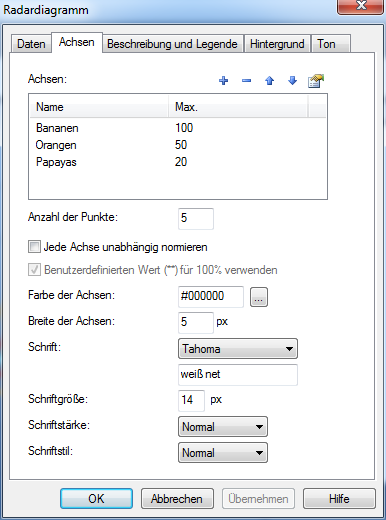Open the Schriftstil dropdown
Image resolution: width=386 pixels, height=520 pixels.
[x=223, y=452]
